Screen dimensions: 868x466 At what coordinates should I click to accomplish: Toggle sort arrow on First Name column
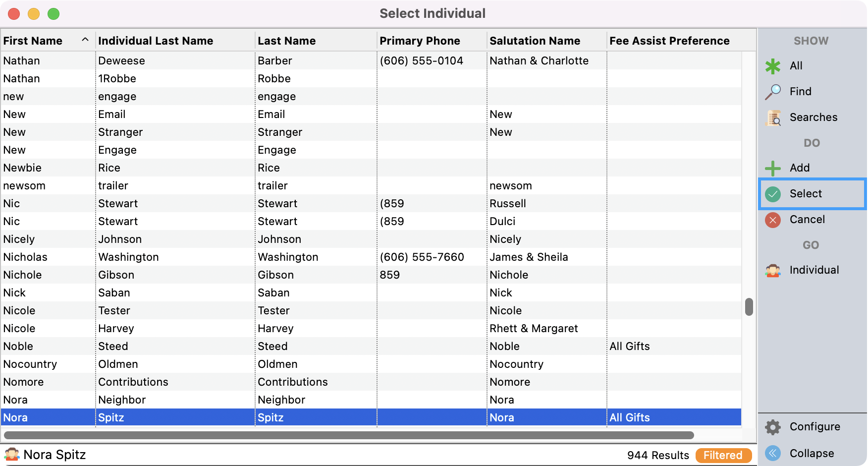85,40
